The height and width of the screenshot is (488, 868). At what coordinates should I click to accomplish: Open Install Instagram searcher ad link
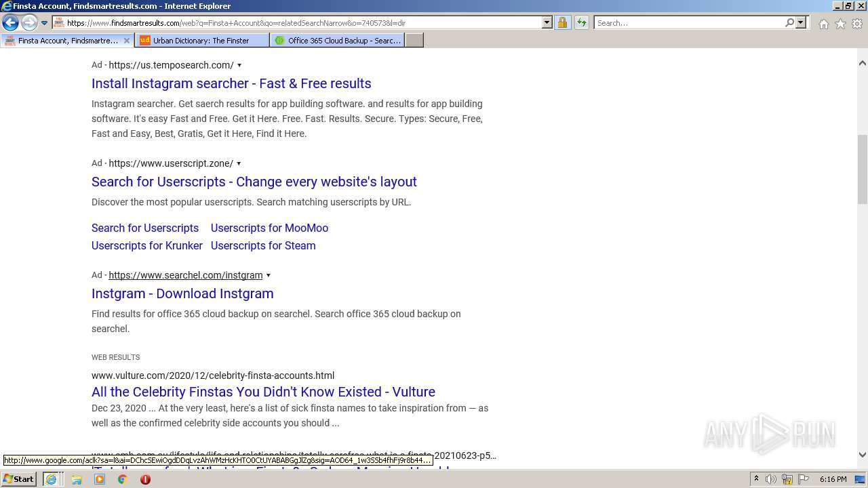[231, 83]
